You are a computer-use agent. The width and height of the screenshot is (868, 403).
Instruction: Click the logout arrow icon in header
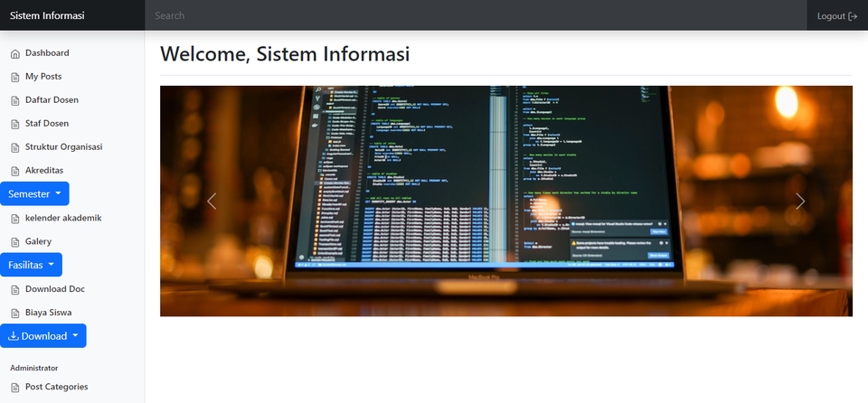(x=853, y=16)
